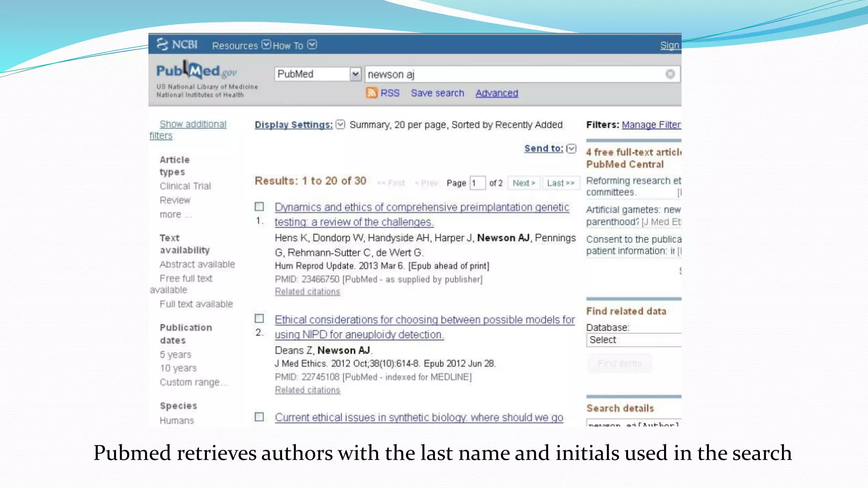Open Current ethical issues in synthetic biology article
The width and height of the screenshot is (868, 488).
pos(419,417)
